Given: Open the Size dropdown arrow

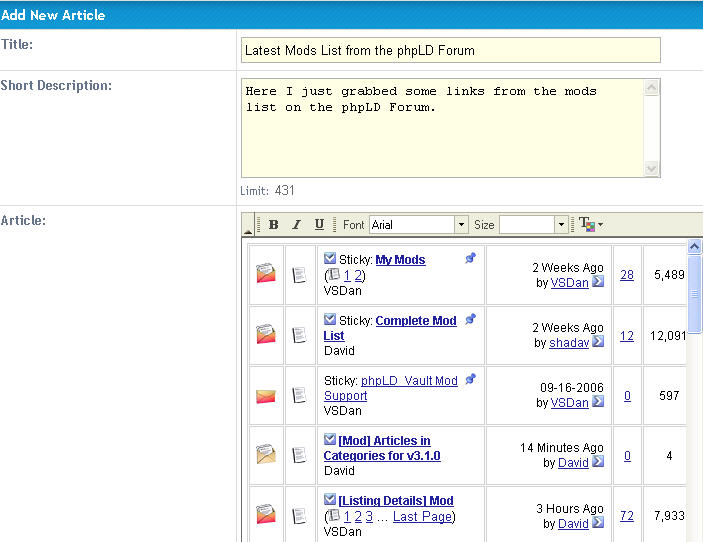Looking at the screenshot, I should [x=561, y=225].
